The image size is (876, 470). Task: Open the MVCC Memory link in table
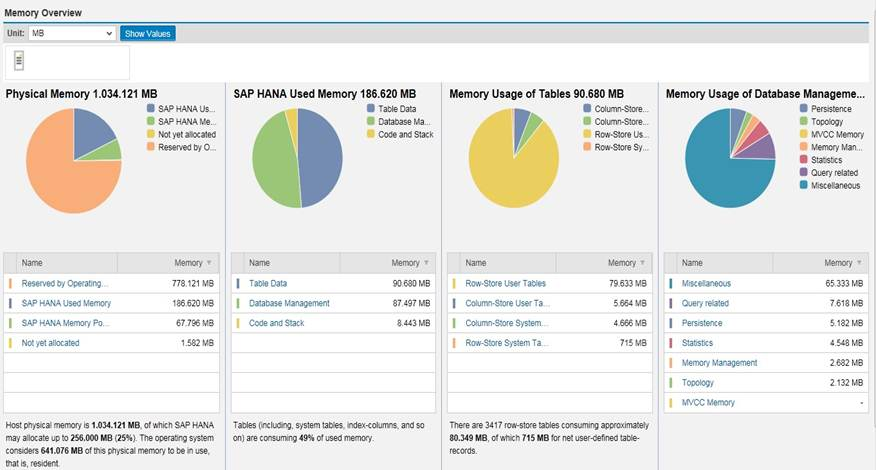(x=708, y=402)
